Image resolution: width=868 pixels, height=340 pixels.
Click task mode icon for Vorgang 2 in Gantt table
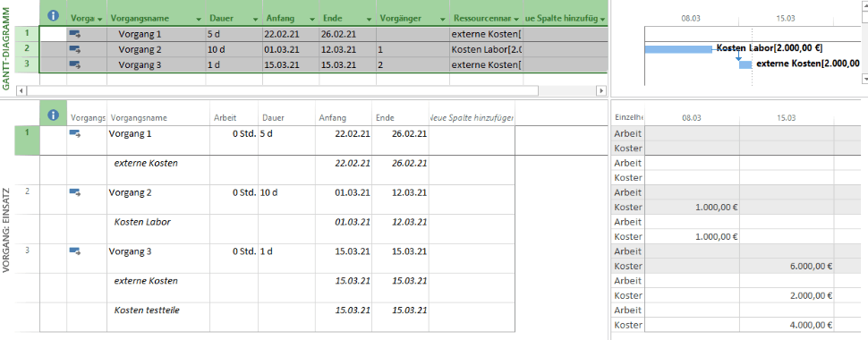click(75, 49)
